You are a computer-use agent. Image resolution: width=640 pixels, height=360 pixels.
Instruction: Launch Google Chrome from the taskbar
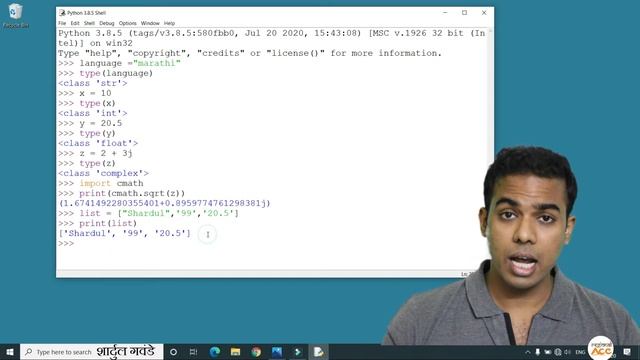click(256, 352)
